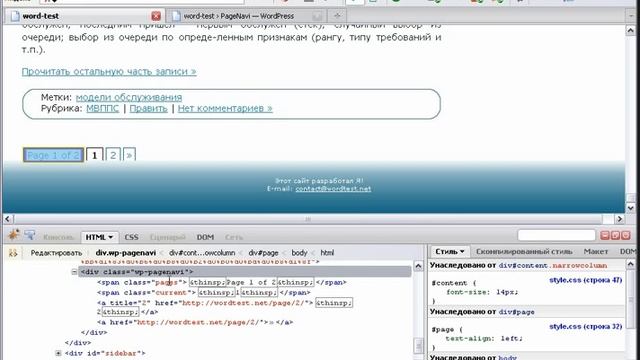The image size is (640, 360).
Task: Open a new browser tab
Action: pos(337,16)
